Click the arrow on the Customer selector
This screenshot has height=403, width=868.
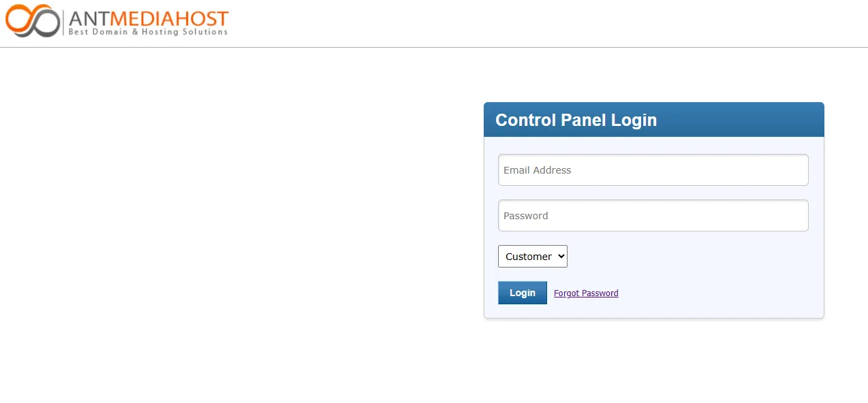point(561,257)
